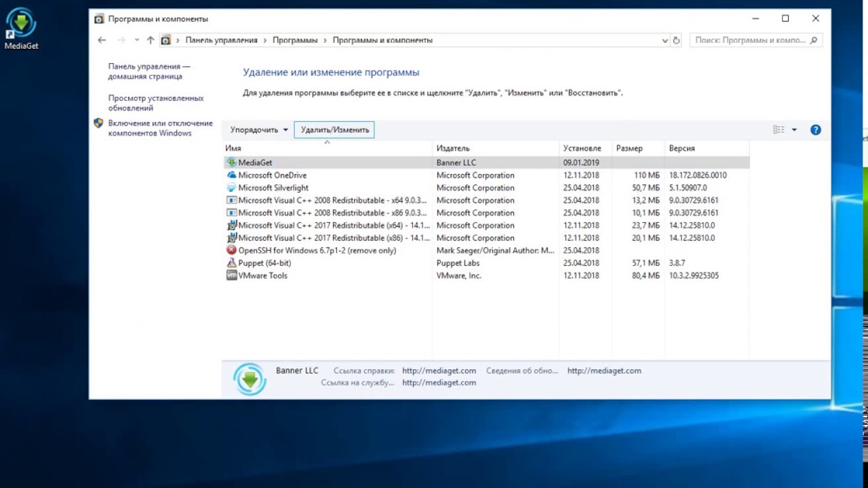This screenshot has height=488, width=868.
Task: Click the VMware Tools icon
Action: point(231,275)
